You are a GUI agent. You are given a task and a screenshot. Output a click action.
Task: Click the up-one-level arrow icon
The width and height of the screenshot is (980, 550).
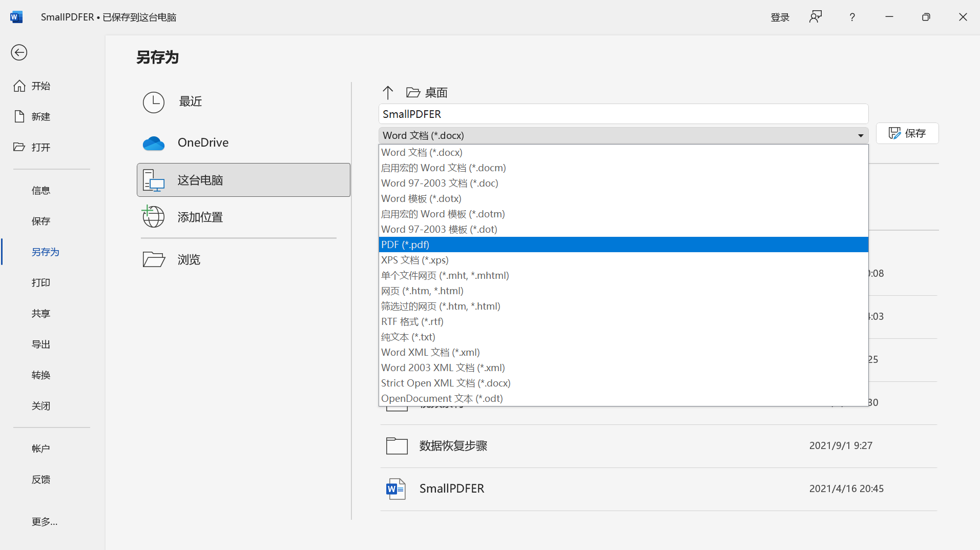[388, 93]
